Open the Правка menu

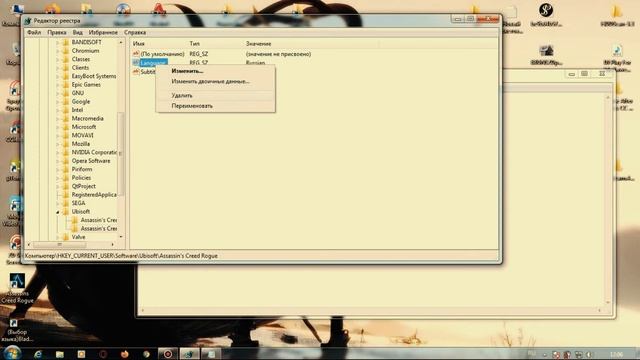click(57, 32)
